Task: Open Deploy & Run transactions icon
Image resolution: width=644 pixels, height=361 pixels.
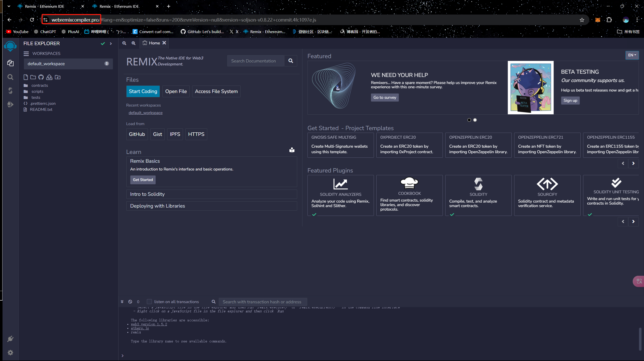Action: (10, 104)
